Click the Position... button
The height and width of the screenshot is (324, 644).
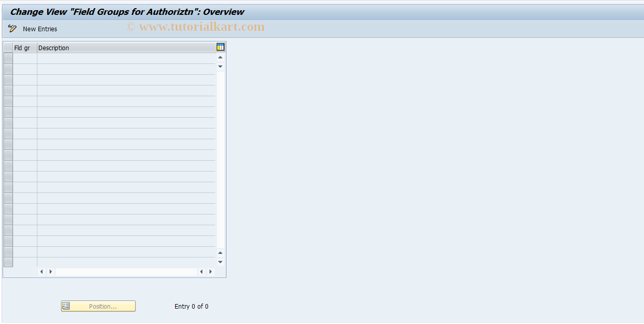[x=98, y=306]
